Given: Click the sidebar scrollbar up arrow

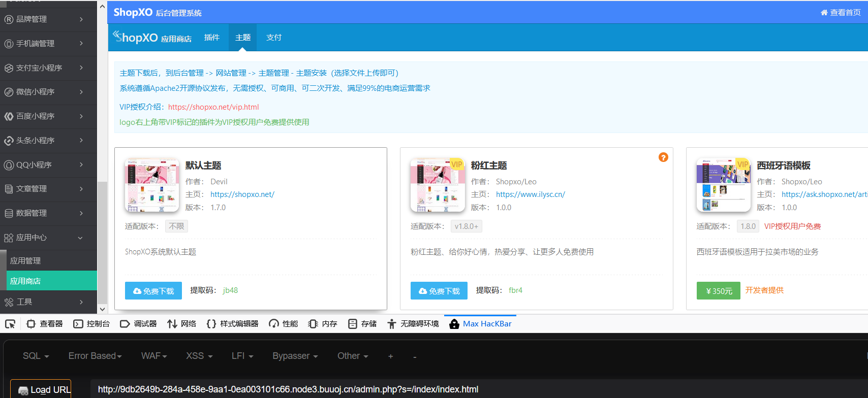Looking at the screenshot, I should tap(102, 7).
